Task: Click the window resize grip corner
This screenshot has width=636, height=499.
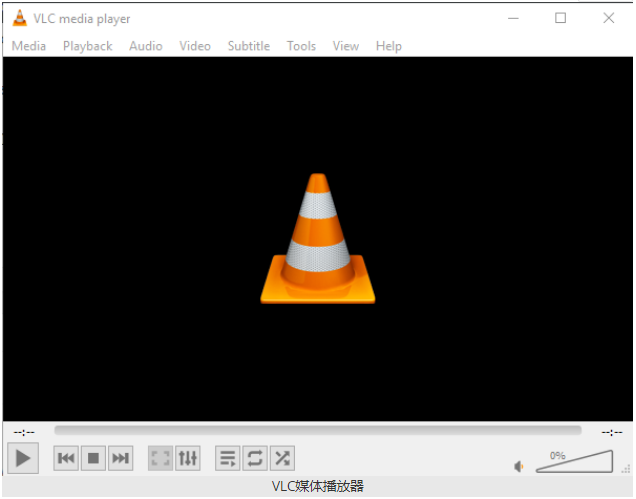Action: point(626,469)
